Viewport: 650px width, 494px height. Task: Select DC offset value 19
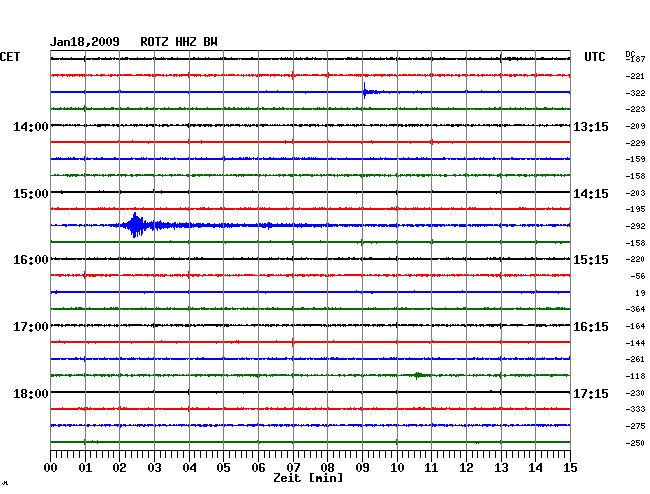pos(640,293)
